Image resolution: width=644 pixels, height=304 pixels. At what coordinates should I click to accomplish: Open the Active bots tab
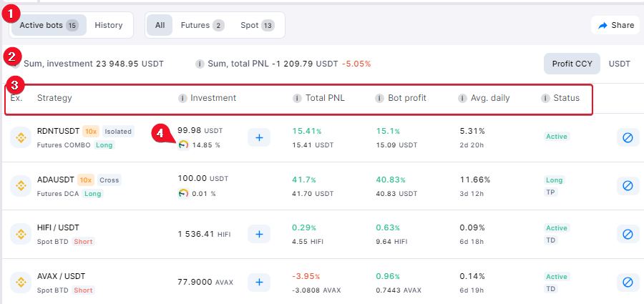(x=49, y=26)
